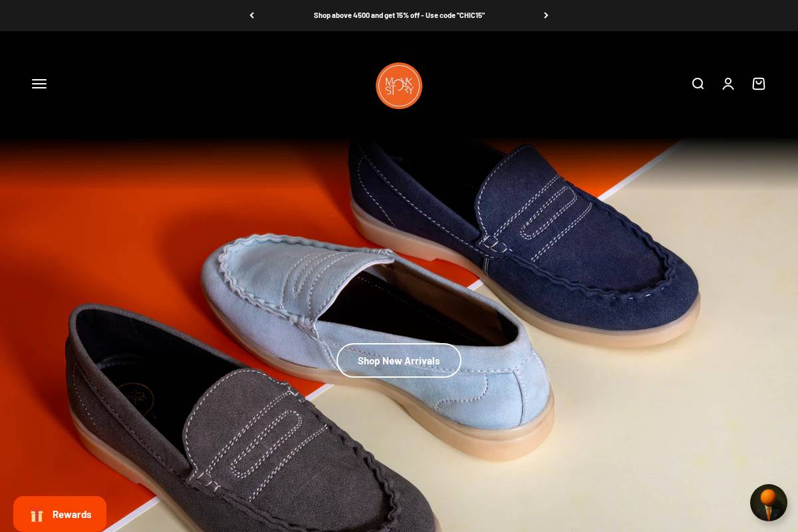Open the search magnifier icon
The image size is (798, 532).
(x=698, y=84)
